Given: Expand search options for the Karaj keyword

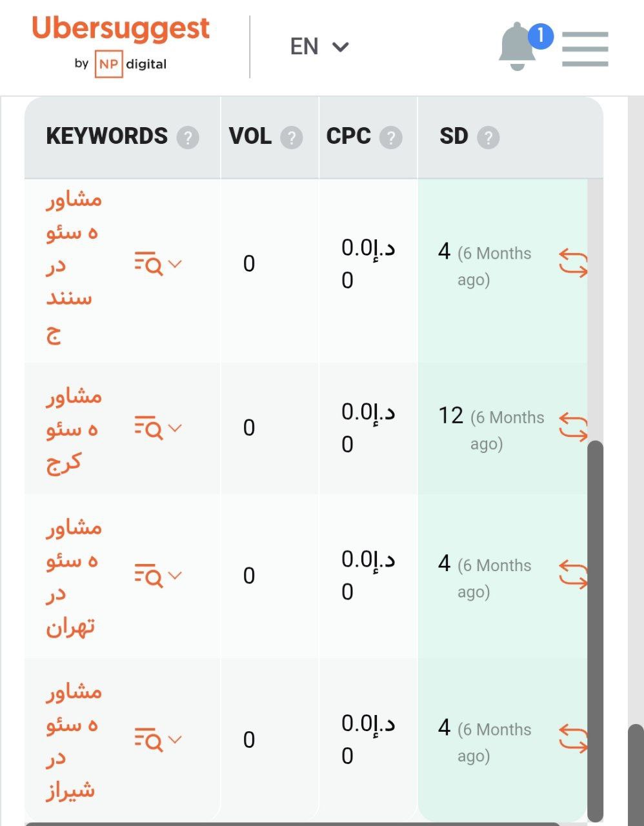Looking at the screenshot, I should click(x=158, y=428).
